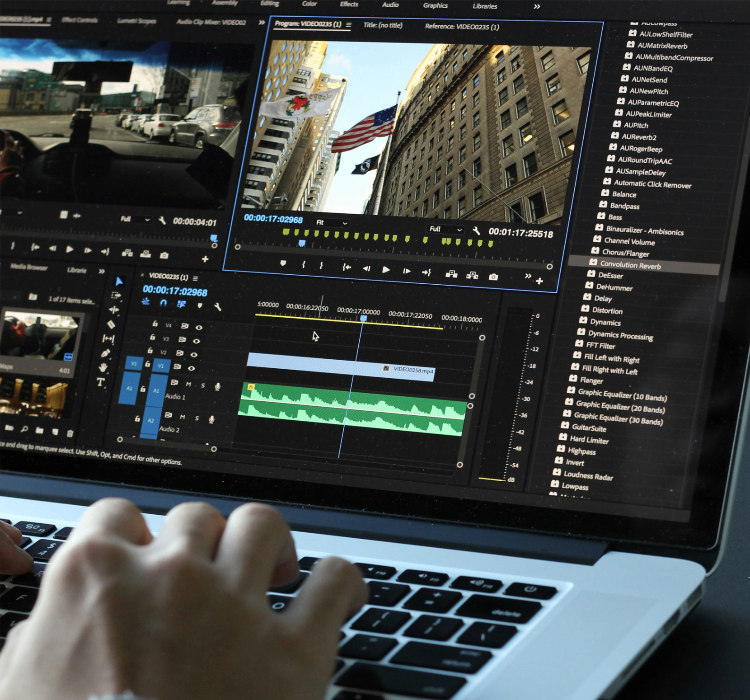Select the Razor tool
This screenshot has width=750, height=700.
[111, 324]
